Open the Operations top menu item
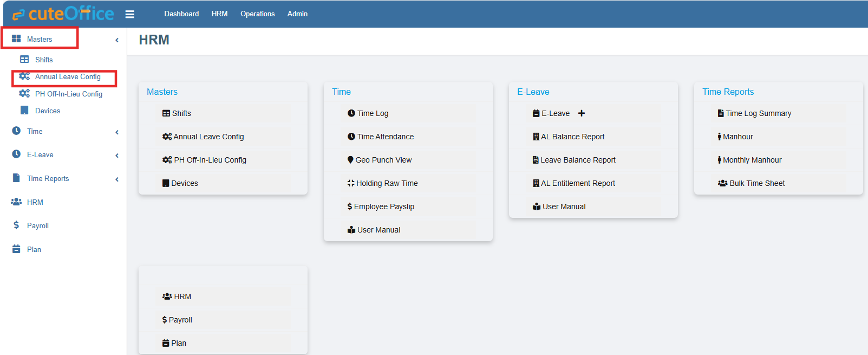The image size is (868, 355). tap(257, 14)
